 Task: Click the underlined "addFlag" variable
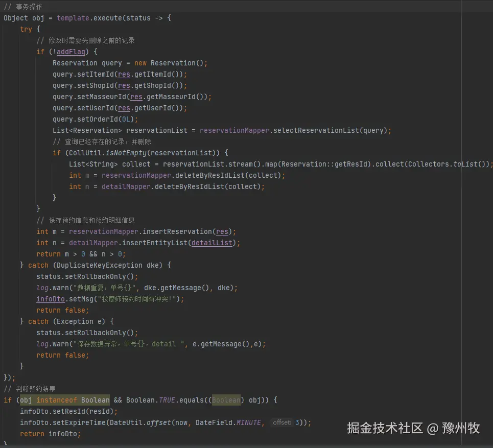(71, 52)
